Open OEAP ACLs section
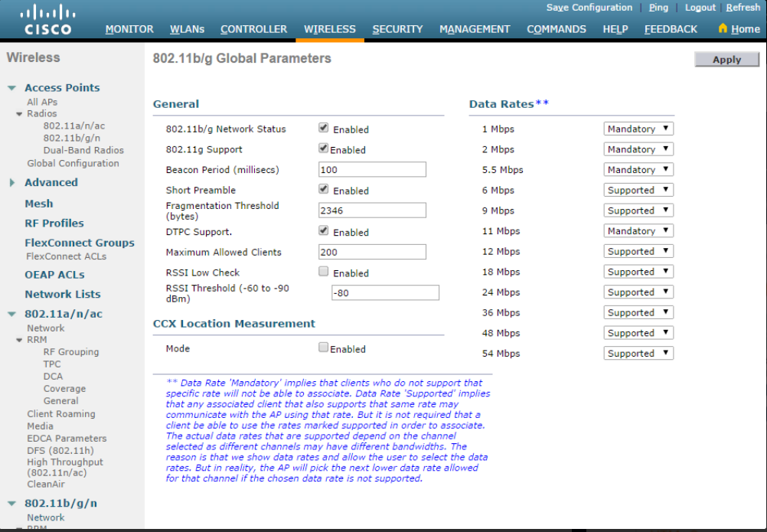Viewport: 767px width, 532px height. [55, 275]
